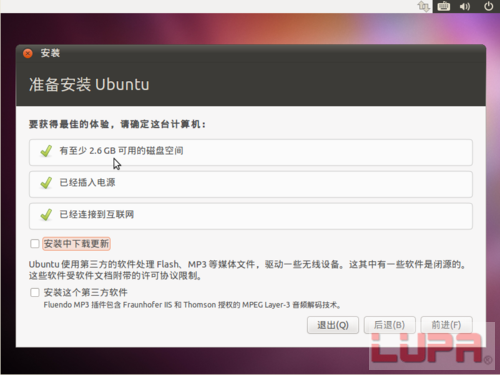
Task: Click the green checkmark beside 已经插入电源
Action: 46,183
